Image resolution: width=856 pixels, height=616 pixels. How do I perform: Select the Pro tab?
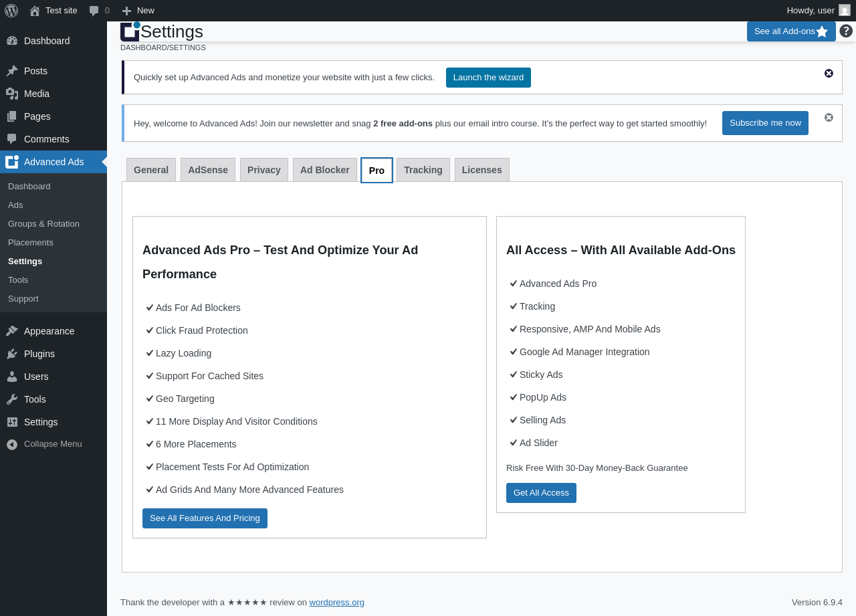click(x=377, y=171)
